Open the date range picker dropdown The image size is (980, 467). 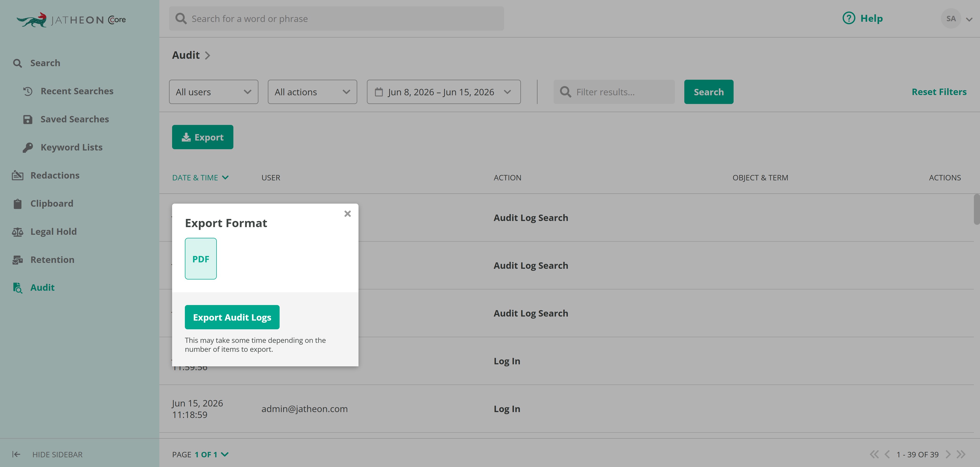(444, 92)
